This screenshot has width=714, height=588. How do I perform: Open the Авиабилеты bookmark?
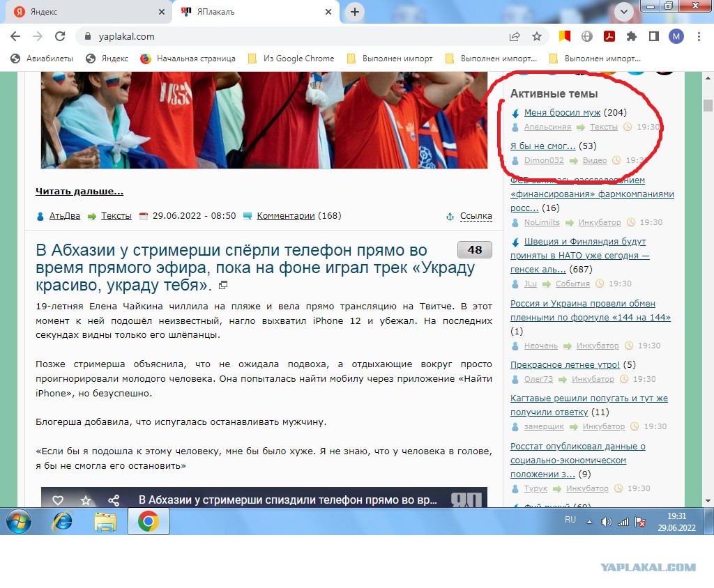tap(42, 59)
